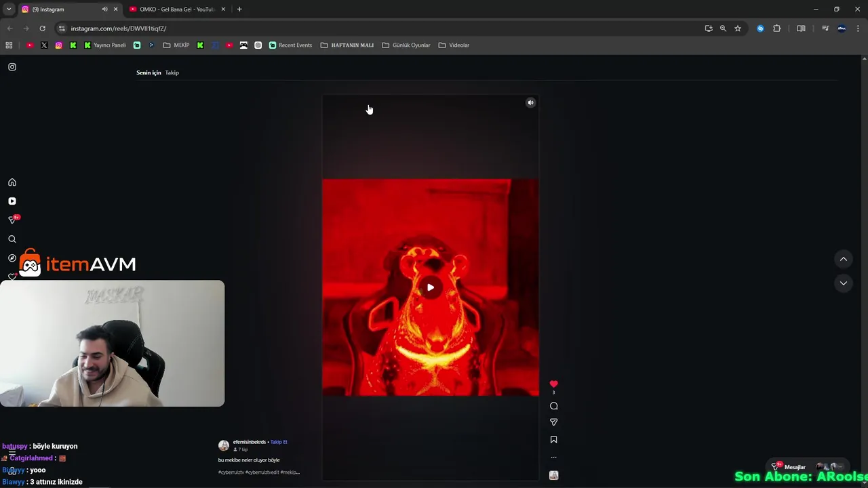The width and height of the screenshot is (868, 488).
Task: Open a new browser tab
Action: point(239,9)
